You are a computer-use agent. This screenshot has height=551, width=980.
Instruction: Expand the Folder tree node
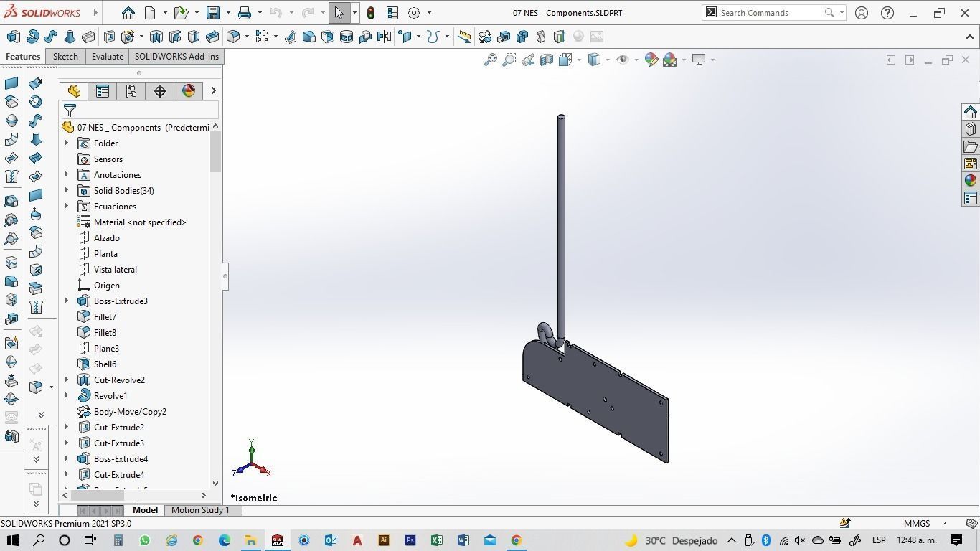(67, 143)
